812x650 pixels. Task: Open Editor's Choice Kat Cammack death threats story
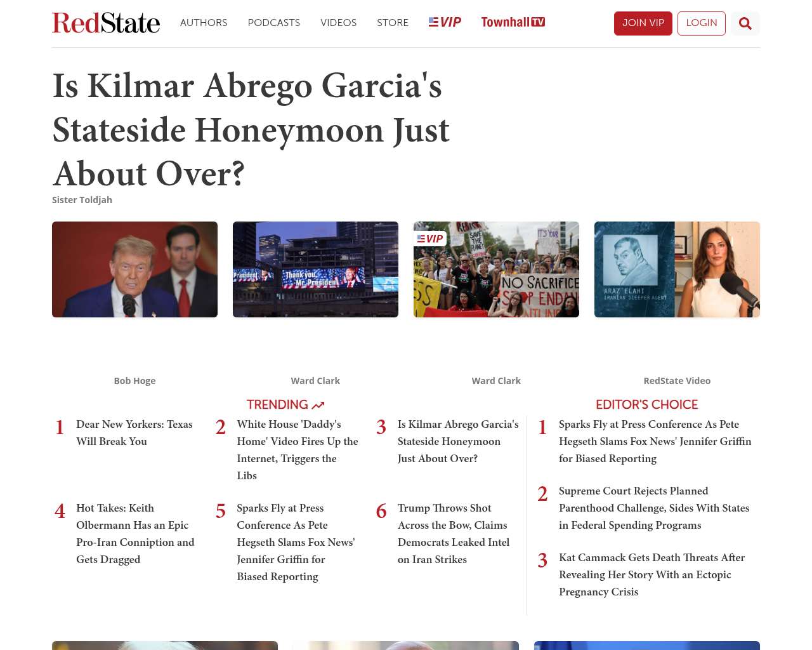652,574
